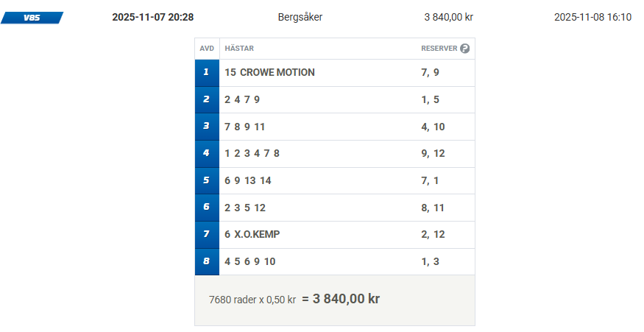Select race number 8 badge

click(x=207, y=261)
